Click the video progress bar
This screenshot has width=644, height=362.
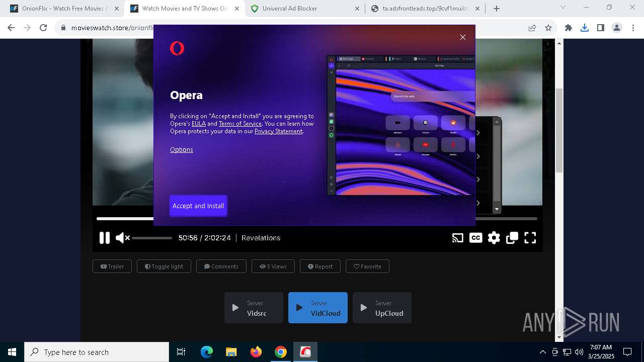pos(317,219)
